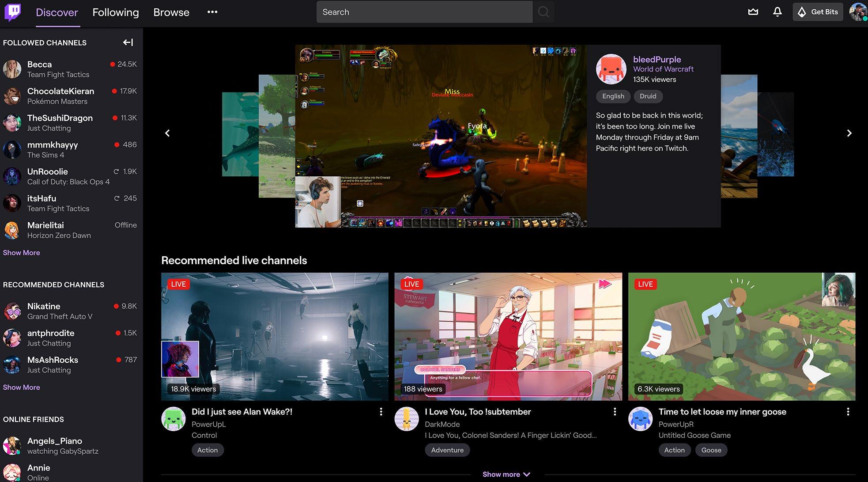Click the Get Bits button
Screen dimensions: 868x482
point(818,12)
